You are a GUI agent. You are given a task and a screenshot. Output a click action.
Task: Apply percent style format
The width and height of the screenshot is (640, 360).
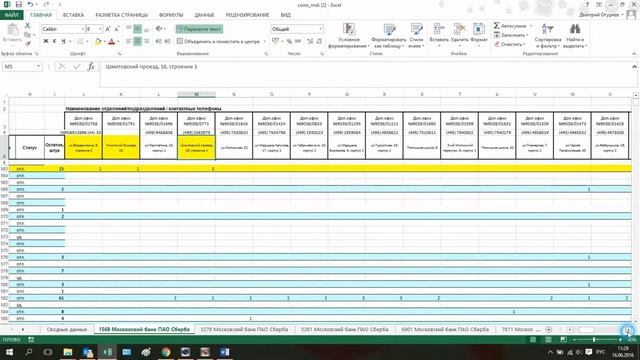point(289,41)
